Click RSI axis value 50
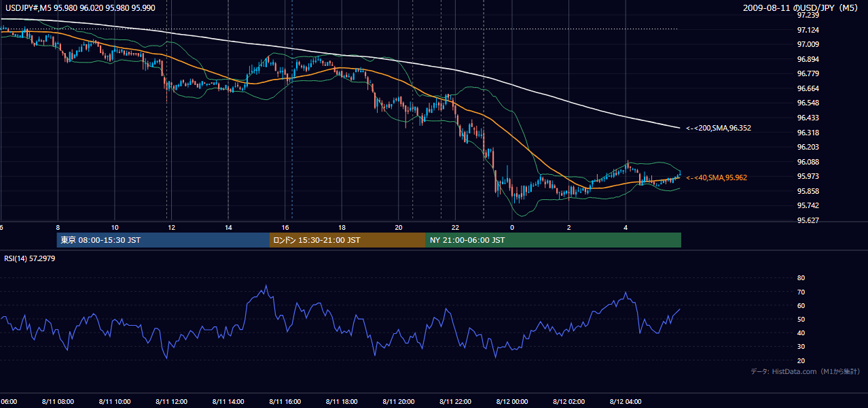This screenshot has height=408, width=868. (x=801, y=319)
